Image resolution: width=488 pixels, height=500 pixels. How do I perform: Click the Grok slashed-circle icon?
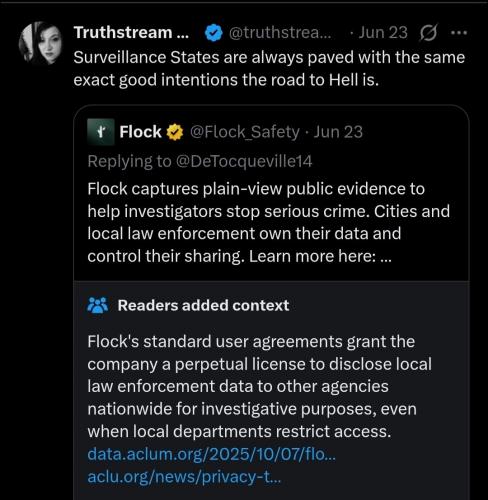428,33
